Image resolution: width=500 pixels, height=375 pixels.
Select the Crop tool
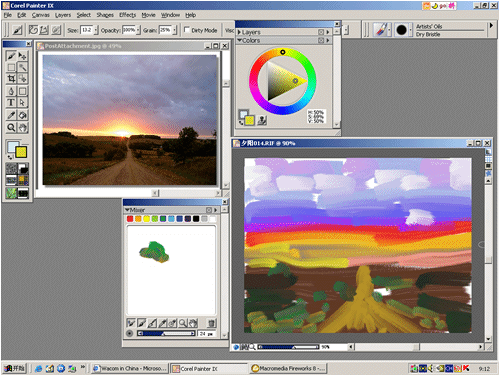tap(11, 79)
